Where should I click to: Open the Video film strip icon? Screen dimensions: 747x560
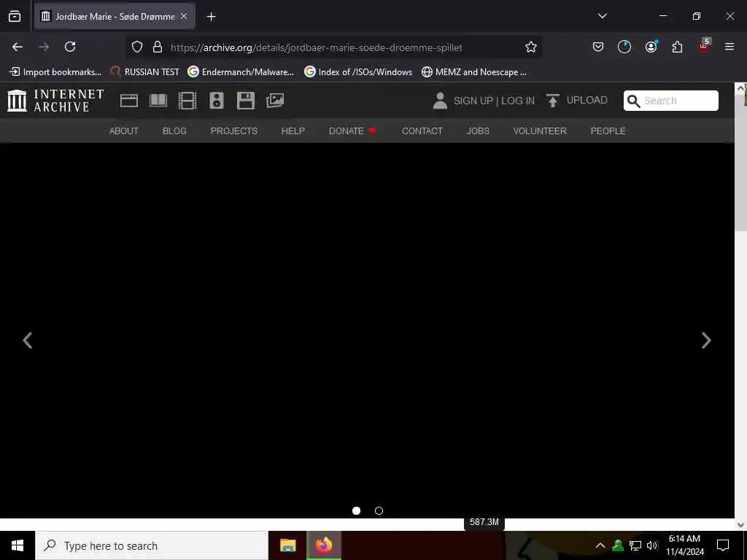[187, 101]
